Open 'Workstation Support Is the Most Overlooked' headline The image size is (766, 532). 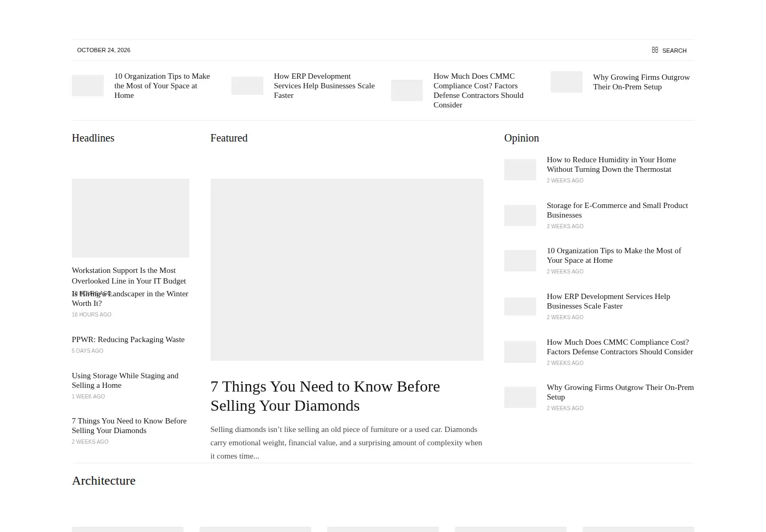129,276
